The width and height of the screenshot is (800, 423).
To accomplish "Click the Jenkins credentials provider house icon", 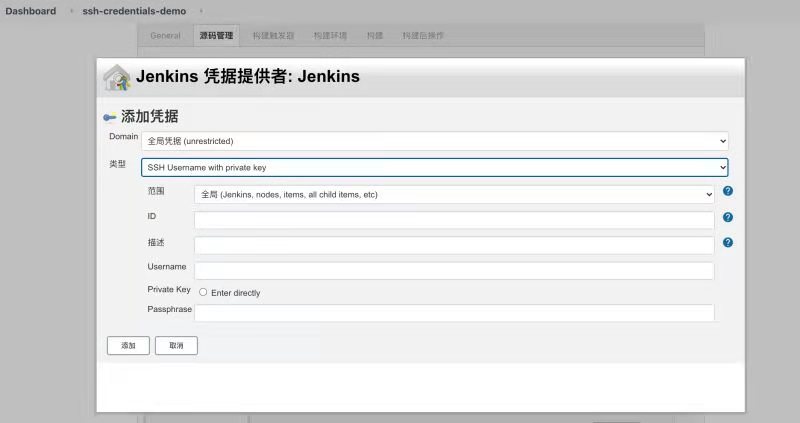I will coord(117,78).
